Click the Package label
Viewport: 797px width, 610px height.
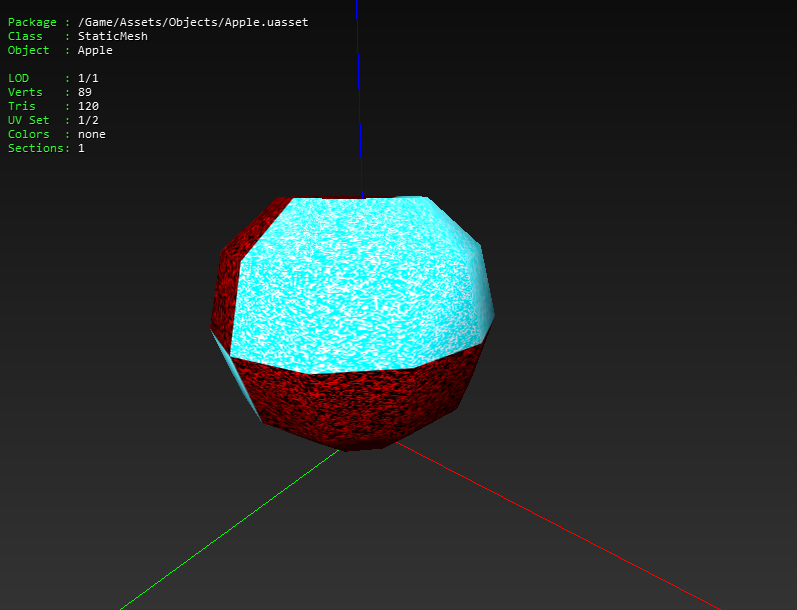(x=32, y=22)
